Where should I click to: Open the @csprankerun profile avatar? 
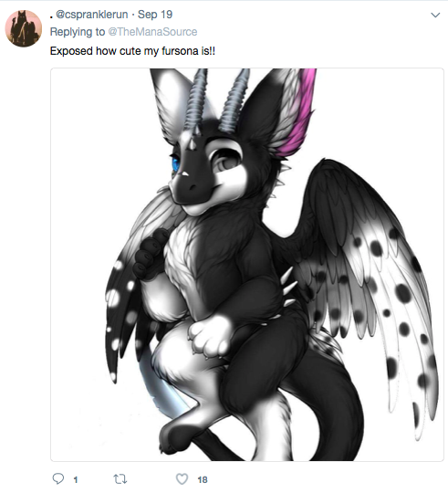(24, 28)
